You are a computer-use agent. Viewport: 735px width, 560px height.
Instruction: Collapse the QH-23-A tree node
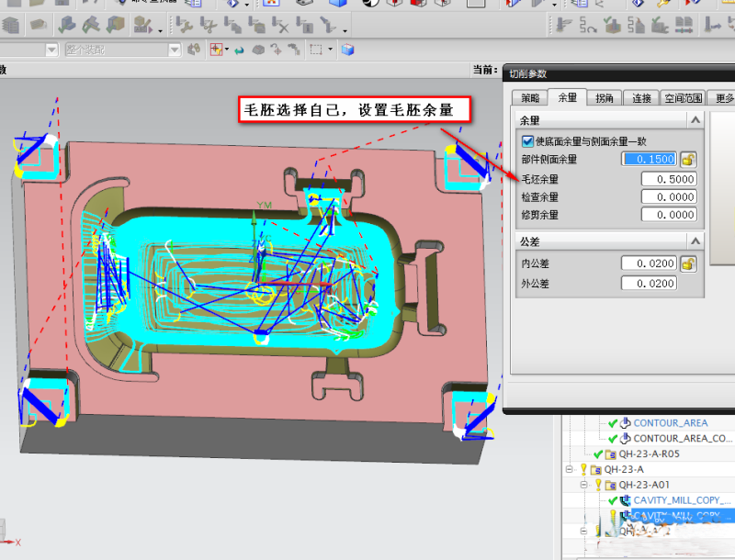[x=570, y=469]
